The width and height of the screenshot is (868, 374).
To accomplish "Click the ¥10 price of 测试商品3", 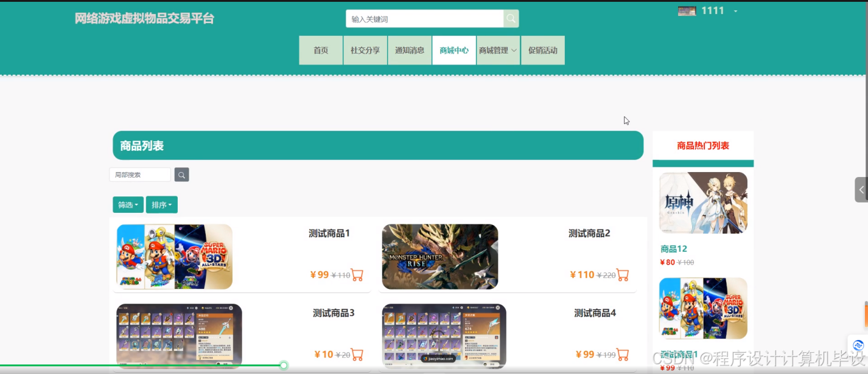I will (324, 355).
